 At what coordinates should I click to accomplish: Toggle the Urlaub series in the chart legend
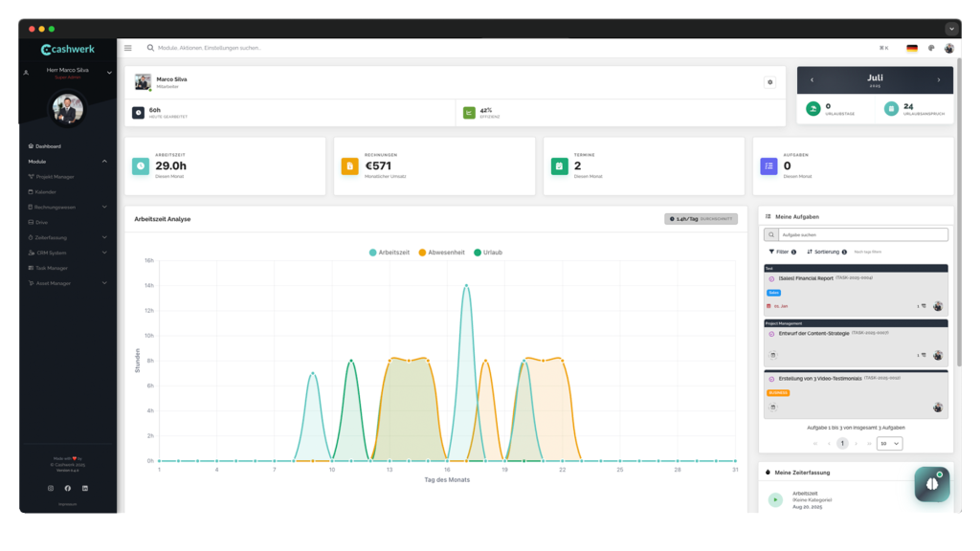click(x=488, y=253)
